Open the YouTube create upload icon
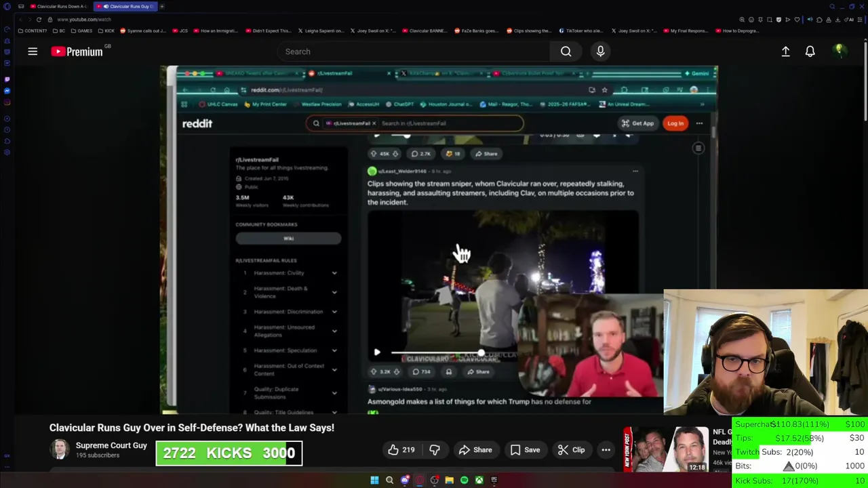The height and width of the screenshot is (488, 868). [x=785, y=52]
